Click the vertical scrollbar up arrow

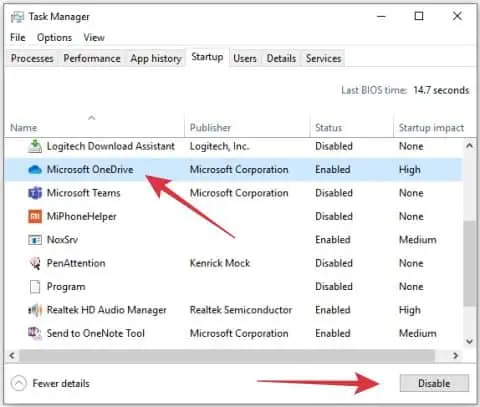[x=469, y=146]
